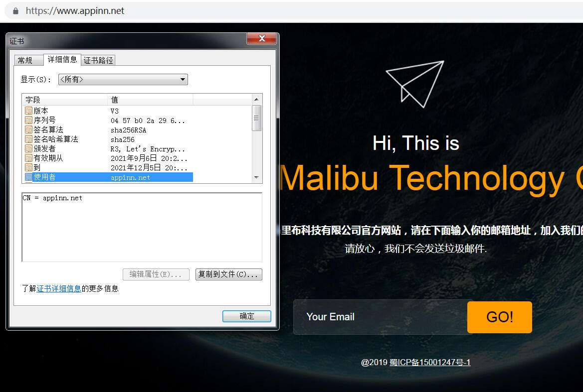Viewport: 583px width, 392px height.
Task: Switch to the 常规 tab
Action: pyautogui.click(x=28, y=60)
